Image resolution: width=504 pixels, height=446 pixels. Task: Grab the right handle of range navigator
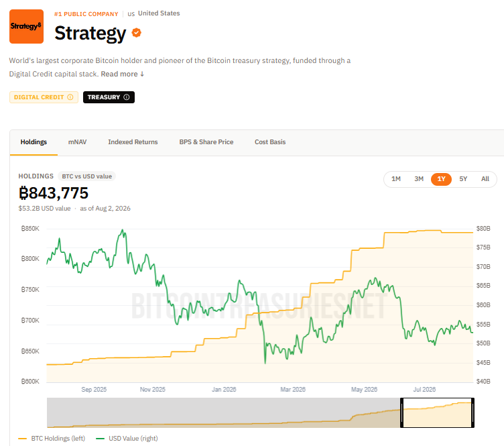click(x=472, y=413)
